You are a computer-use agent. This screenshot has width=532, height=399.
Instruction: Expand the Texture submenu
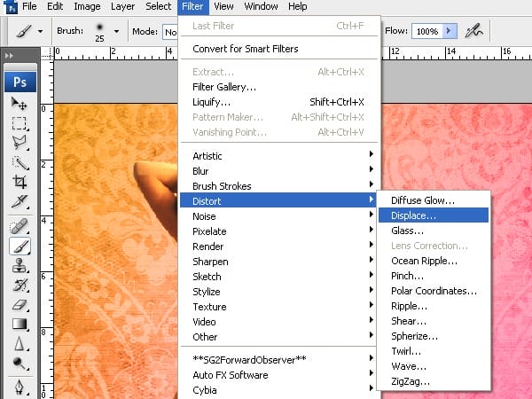[279, 307]
